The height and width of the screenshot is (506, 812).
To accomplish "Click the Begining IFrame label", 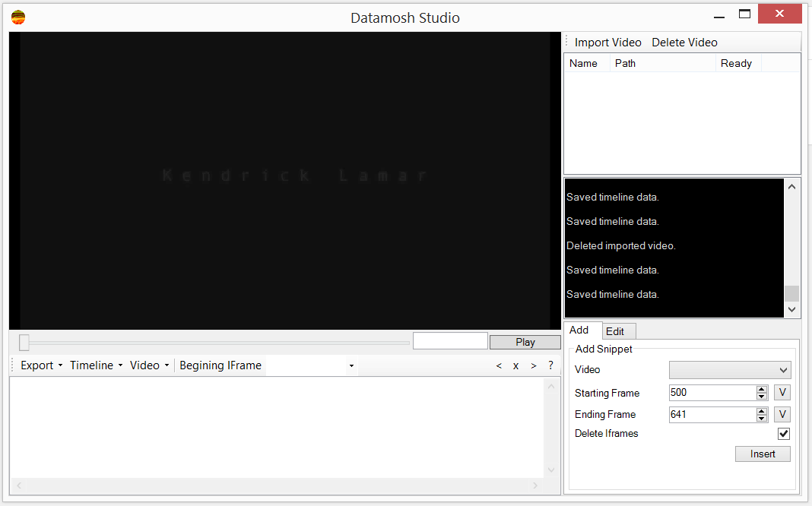I will tap(220, 365).
